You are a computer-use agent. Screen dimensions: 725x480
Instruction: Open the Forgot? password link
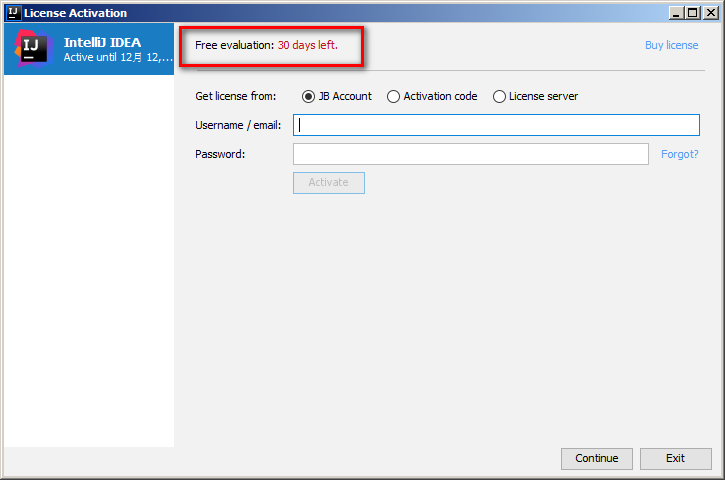coord(679,154)
